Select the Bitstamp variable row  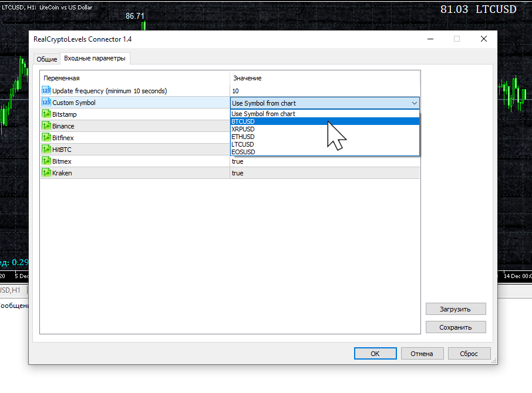(x=135, y=114)
